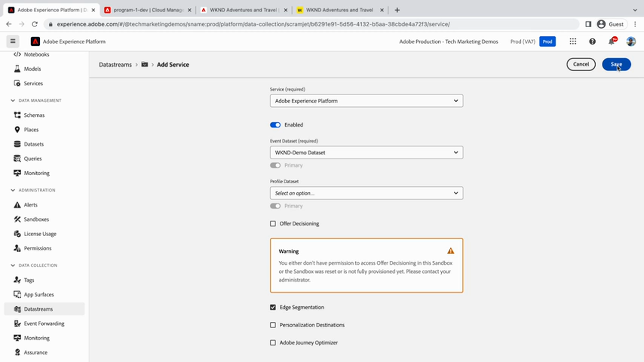Click the Places pin icon

17,130
